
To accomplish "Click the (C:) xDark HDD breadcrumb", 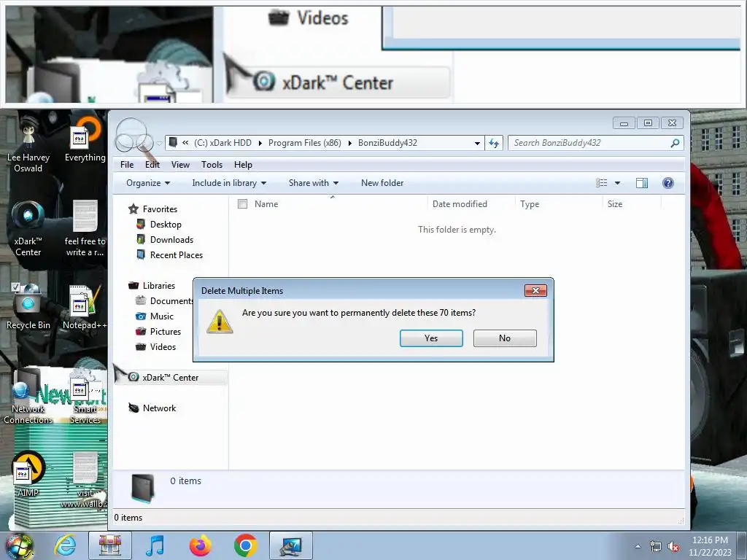I will [222, 143].
